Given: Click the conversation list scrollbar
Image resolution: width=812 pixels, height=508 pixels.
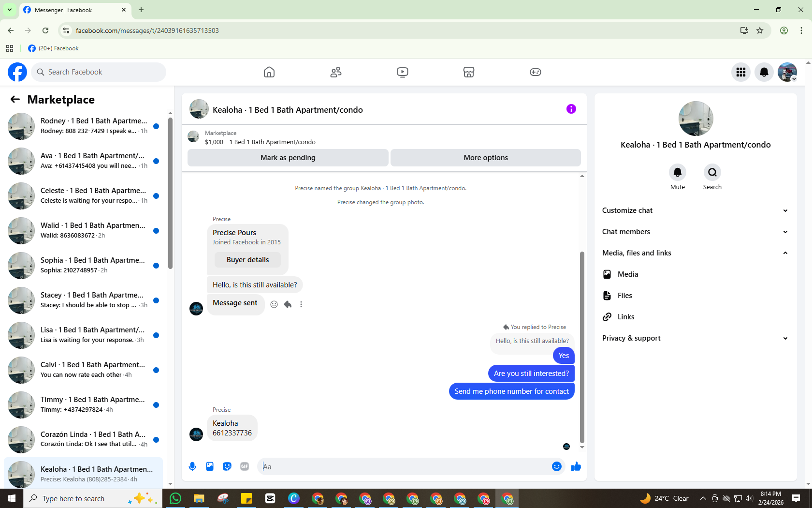Looking at the screenshot, I should coord(170,193).
